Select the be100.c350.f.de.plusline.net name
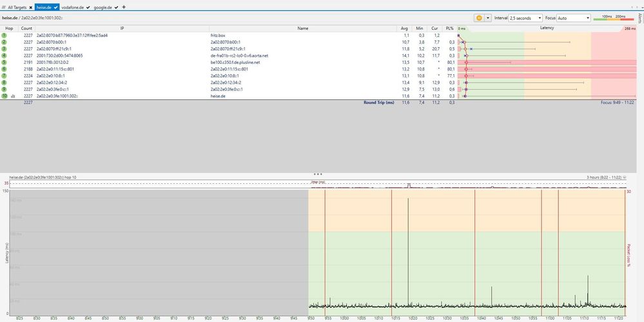Viewport: 644px width, 322px height. [x=235, y=63]
